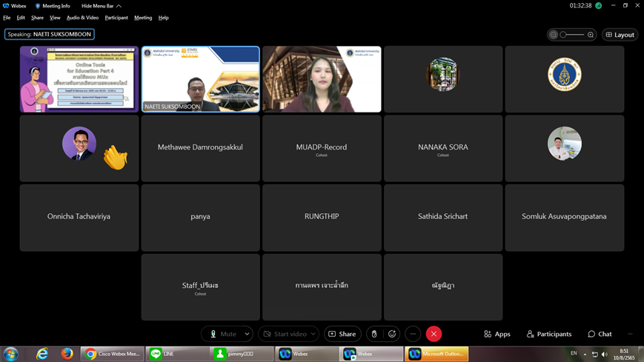
Task: Open the Audio & Video menu
Action: [82, 18]
